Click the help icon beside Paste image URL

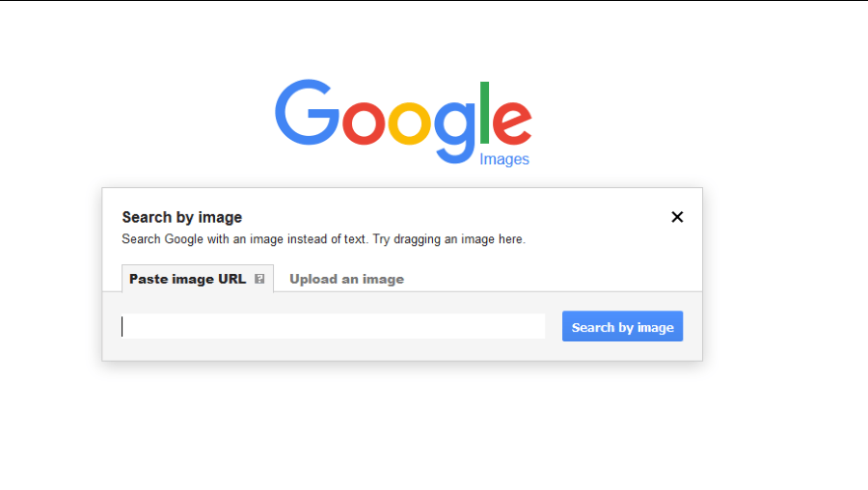259,279
